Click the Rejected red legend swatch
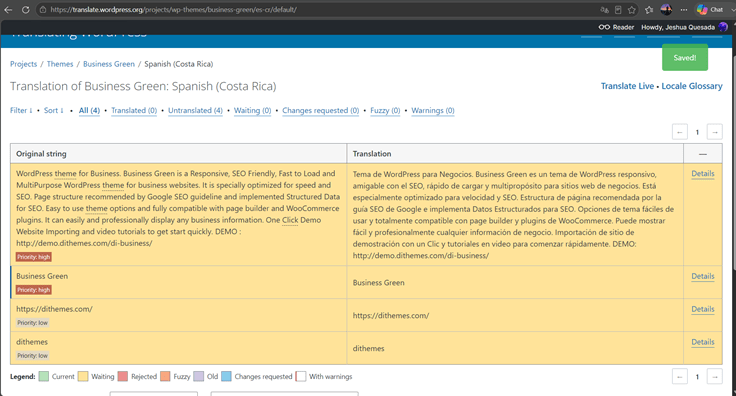The width and height of the screenshot is (736, 396). [x=123, y=376]
